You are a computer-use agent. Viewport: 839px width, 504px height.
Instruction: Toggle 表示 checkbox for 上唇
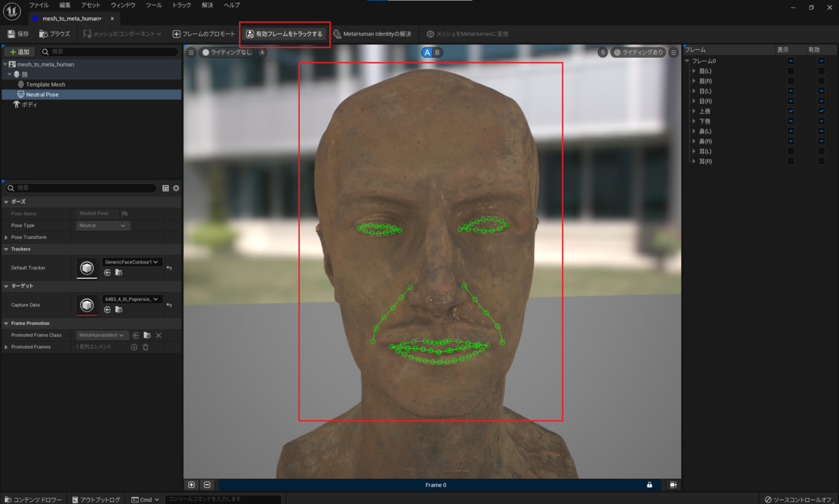coord(791,111)
